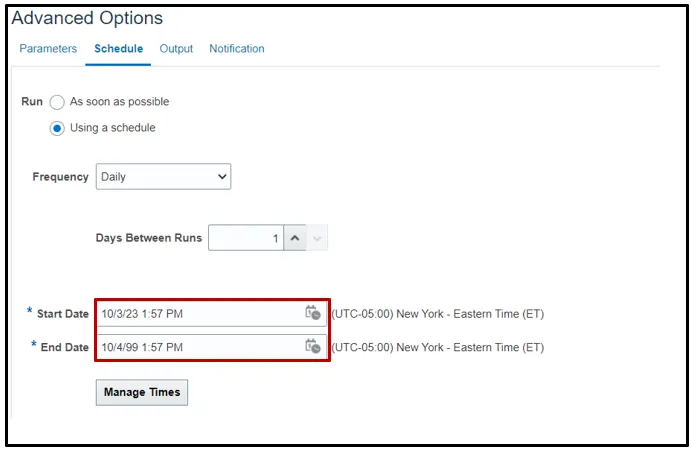Click the Start Date field label
The height and width of the screenshot is (449, 691).
tap(63, 314)
